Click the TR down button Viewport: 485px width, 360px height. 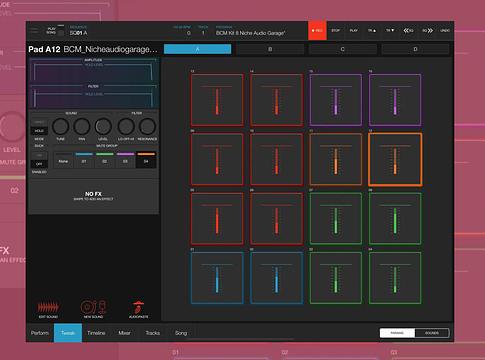pos(390,30)
